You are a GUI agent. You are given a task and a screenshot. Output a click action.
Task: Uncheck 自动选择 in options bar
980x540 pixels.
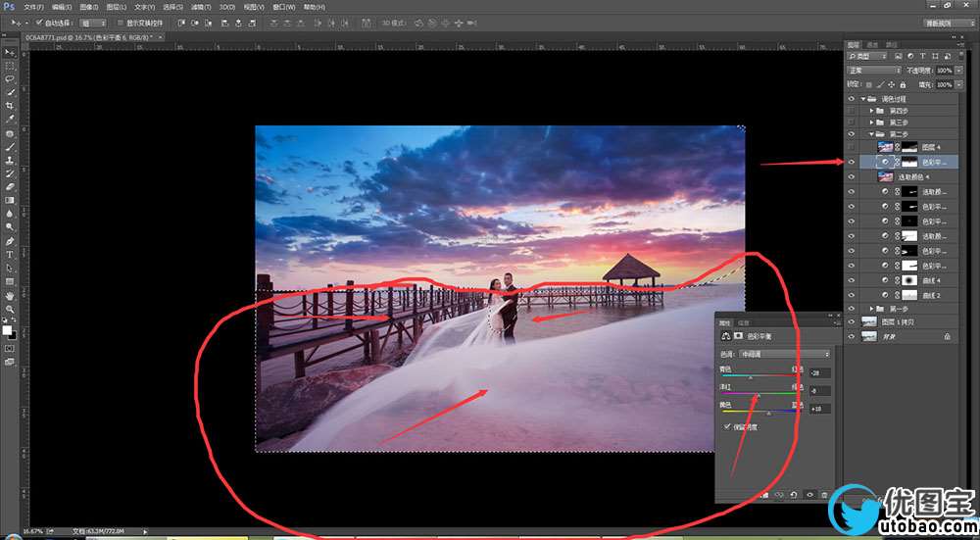tap(39, 23)
